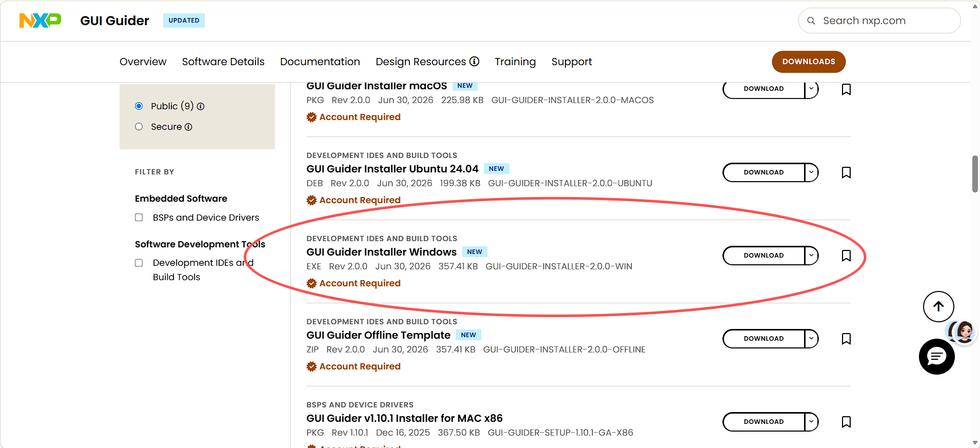Open the GUI Guider Installer Ubuntu 24.04 title link

pyautogui.click(x=393, y=169)
